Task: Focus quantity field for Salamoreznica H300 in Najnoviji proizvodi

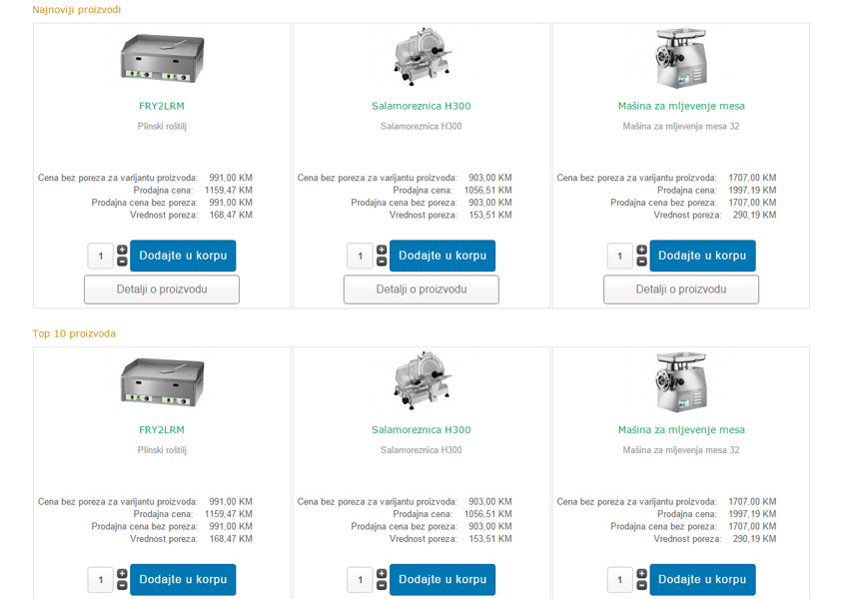Action: [360, 257]
